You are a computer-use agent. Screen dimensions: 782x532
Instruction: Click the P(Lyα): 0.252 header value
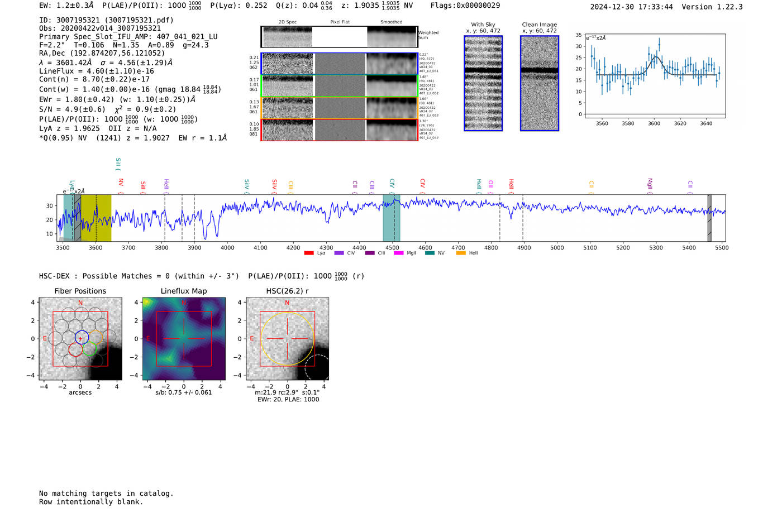pos(239,6)
